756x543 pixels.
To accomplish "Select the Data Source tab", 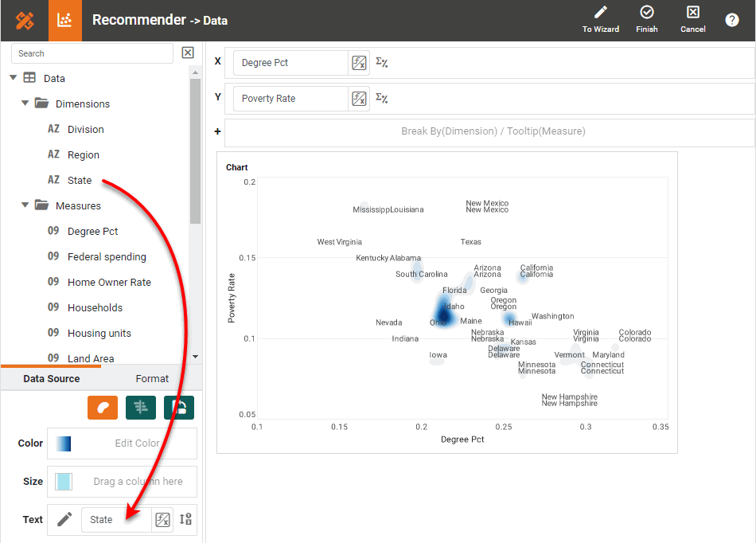I will [x=52, y=379].
